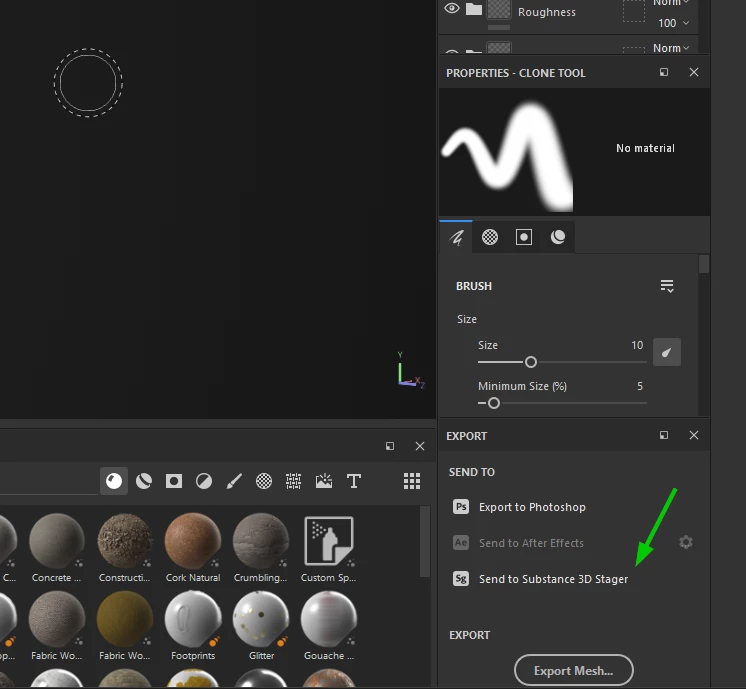The height and width of the screenshot is (689, 746).
Task: Filter assets by Filters half-circle icon
Action: [x=204, y=481]
